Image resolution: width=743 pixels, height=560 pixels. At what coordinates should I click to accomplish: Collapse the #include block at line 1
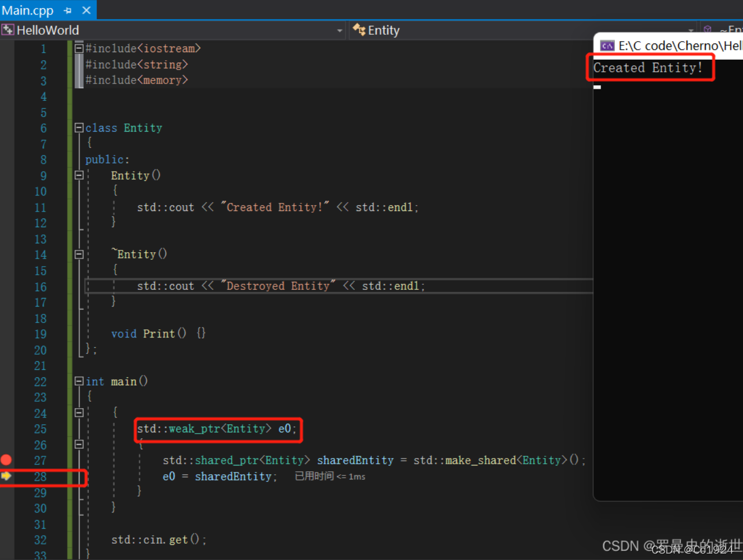79,48
